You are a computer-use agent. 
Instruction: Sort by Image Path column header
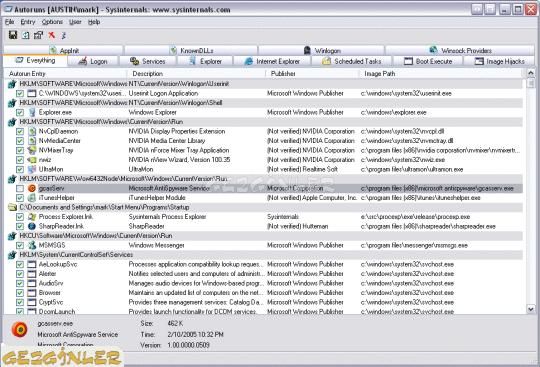coord(442,74)
